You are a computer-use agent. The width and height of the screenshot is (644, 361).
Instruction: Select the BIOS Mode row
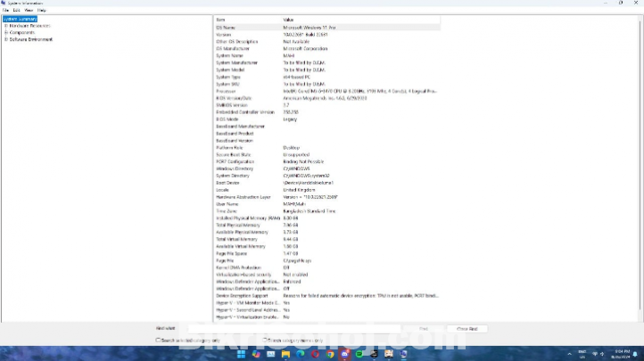coord(327,119)
